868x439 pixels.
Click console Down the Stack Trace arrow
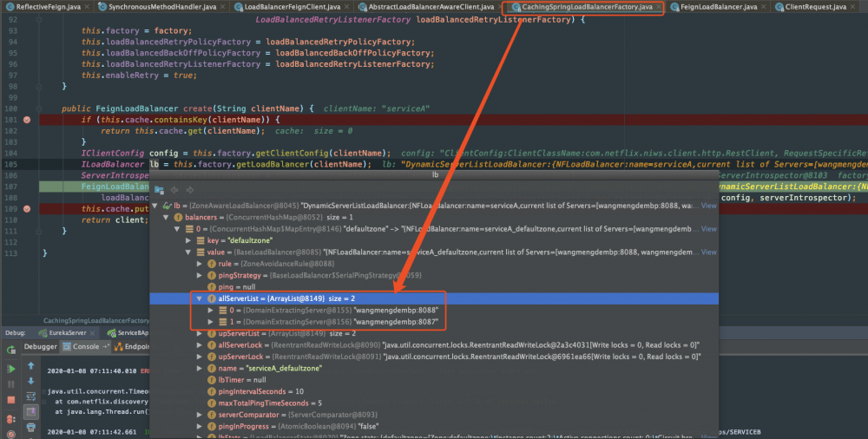click(31, 381)
